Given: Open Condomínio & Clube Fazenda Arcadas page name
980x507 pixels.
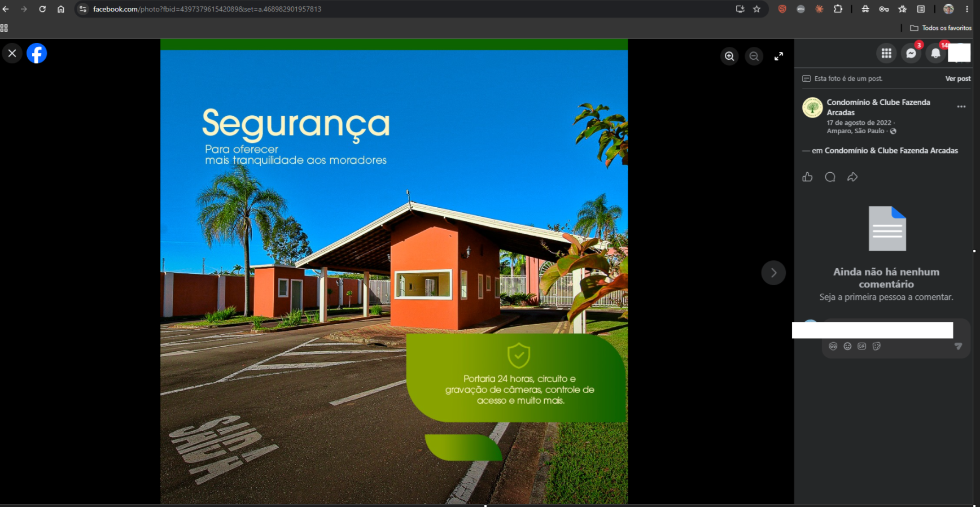Looking at the screenshot, I should (878, 107).
